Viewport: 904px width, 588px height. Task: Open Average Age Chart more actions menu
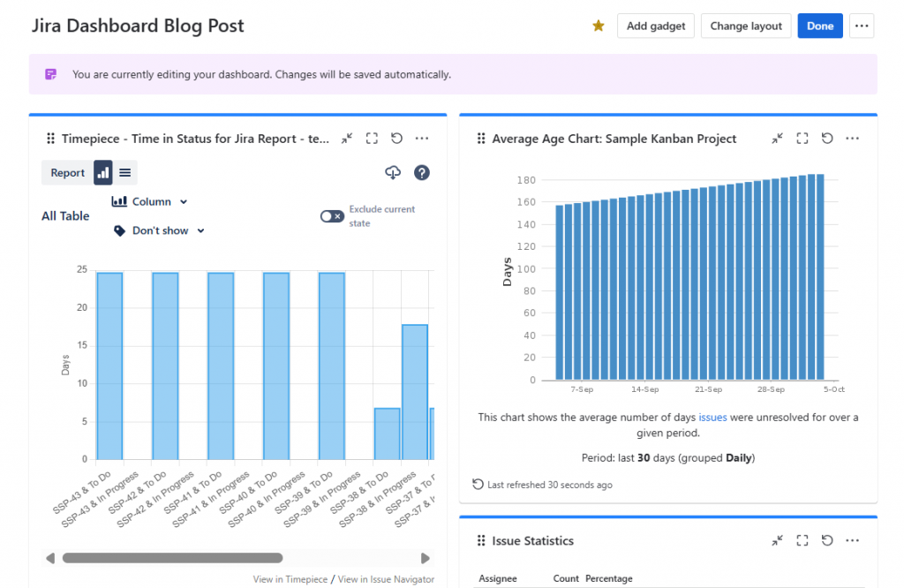(x=852, y=139)
